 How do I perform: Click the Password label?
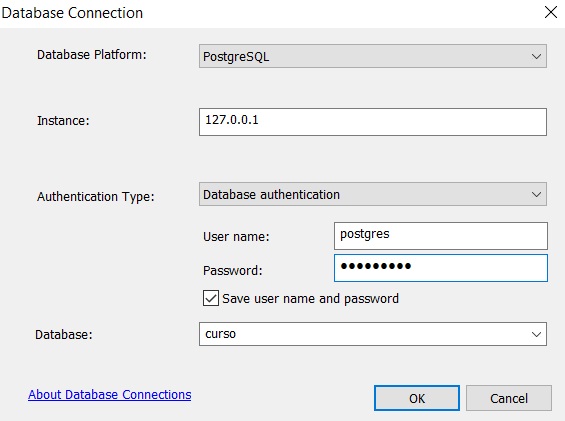(x=233, y=271)
